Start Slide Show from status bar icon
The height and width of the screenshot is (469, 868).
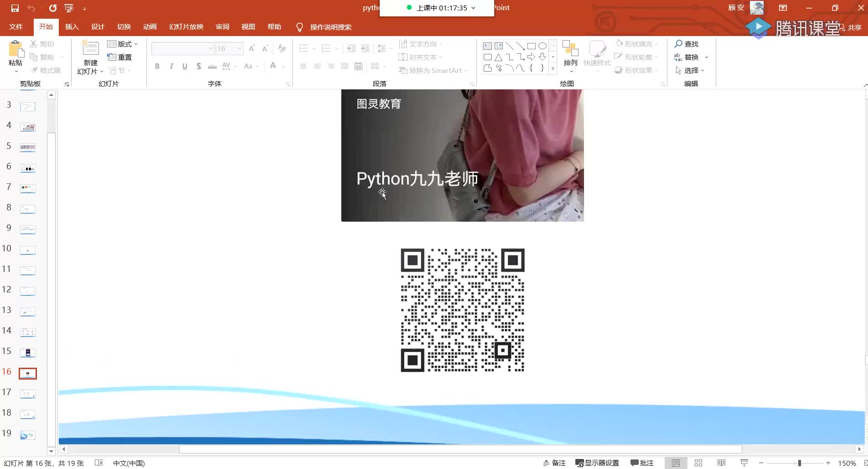pyautogui.click(x=744, y=463)
